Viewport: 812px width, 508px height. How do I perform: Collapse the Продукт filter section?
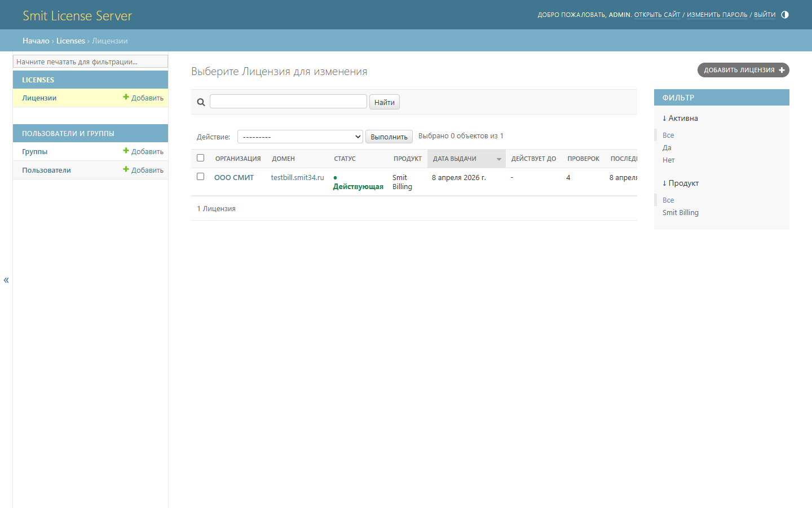[681, 183]
